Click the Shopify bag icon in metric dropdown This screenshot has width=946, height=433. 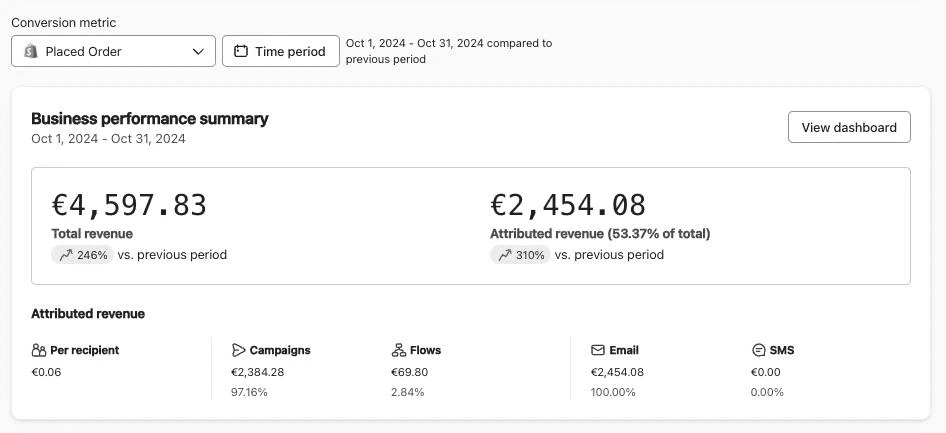click(x=31, y=51)
